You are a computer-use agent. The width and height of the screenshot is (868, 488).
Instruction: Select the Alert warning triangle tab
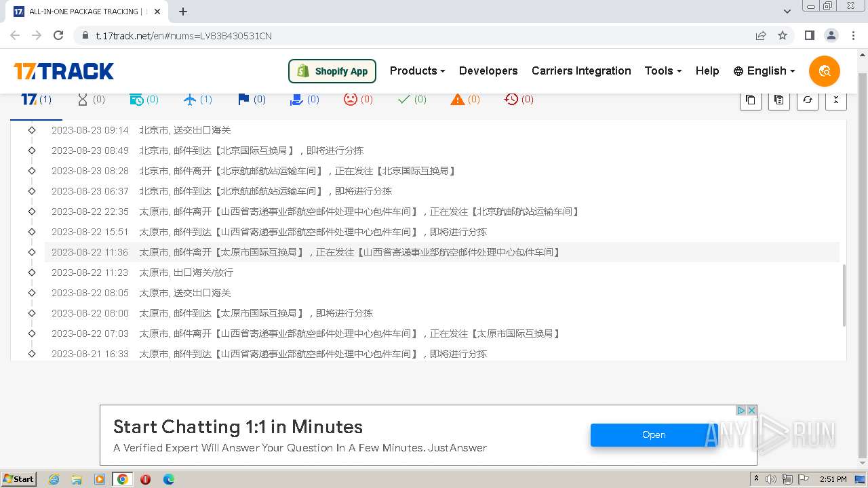tap(465, 99)
